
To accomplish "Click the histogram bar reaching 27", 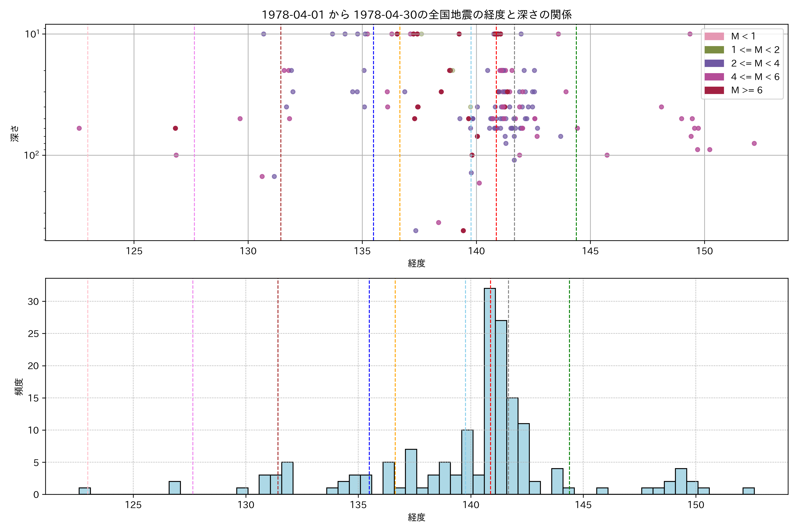I will click(501, 407).
